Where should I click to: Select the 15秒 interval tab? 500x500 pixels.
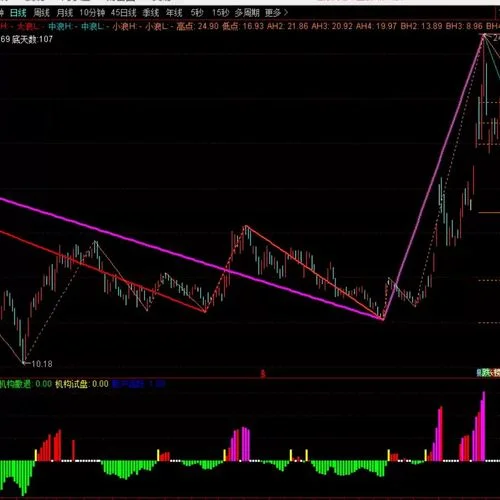click(221, 13)
